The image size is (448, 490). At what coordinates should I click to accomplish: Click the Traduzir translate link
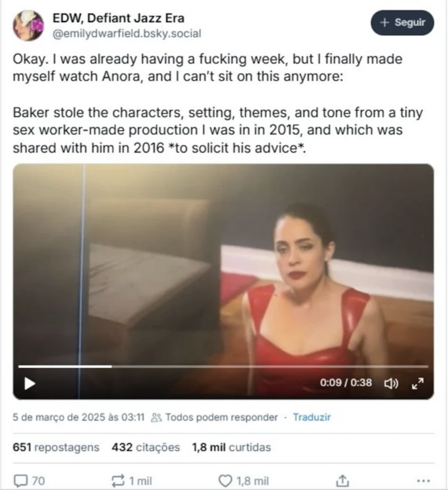pos(311,417)
